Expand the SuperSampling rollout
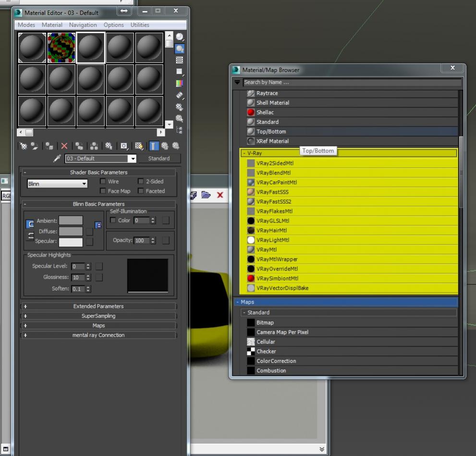Viewport: 476px width, 456px height. (98, 316)
